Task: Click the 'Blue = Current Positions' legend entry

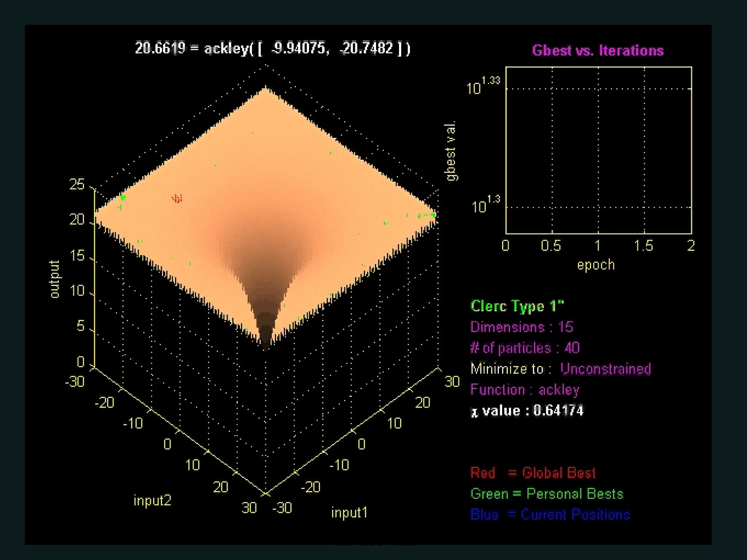Action: click(x=550, y=514)
